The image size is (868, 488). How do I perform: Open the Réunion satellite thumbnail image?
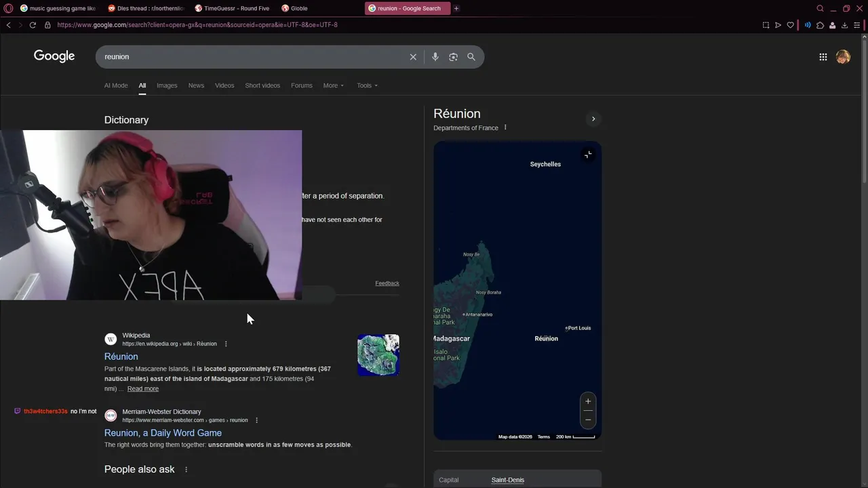(x=378, y=354)
